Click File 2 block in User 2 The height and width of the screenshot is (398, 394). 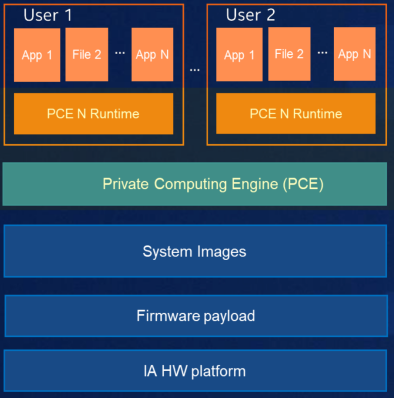tap(289, 54)
